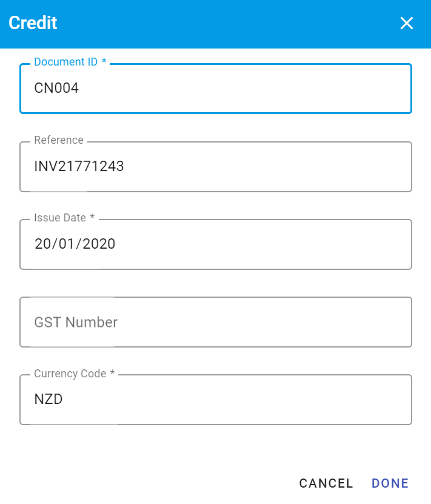
Task: Click the Currency Code label
Action: coord(70,374)
